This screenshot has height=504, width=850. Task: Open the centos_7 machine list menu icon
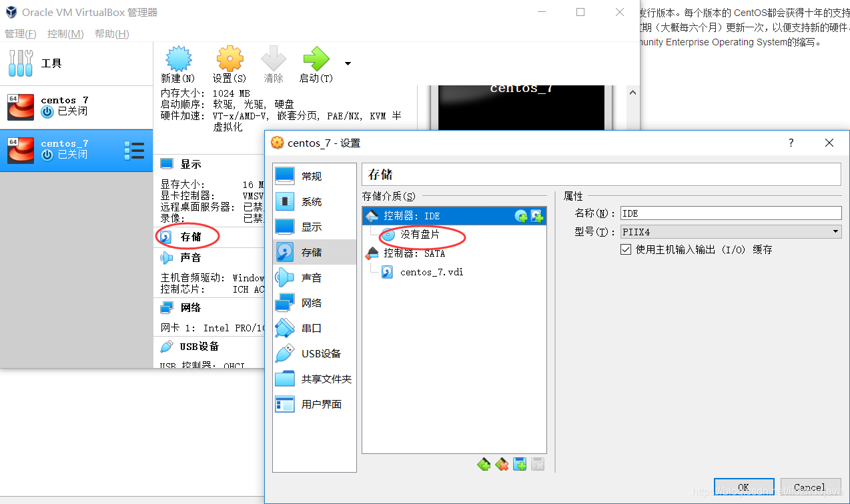tap(134, 151)
